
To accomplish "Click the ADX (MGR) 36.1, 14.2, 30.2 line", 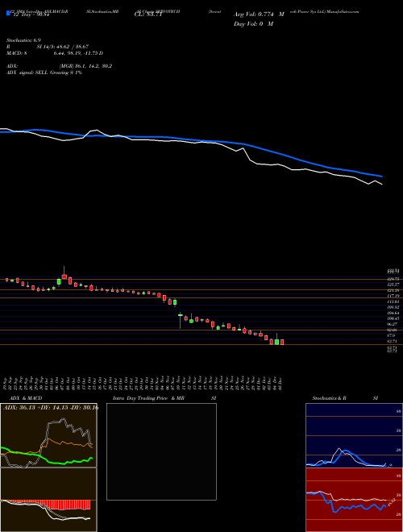I will click(x=59, y=66).
